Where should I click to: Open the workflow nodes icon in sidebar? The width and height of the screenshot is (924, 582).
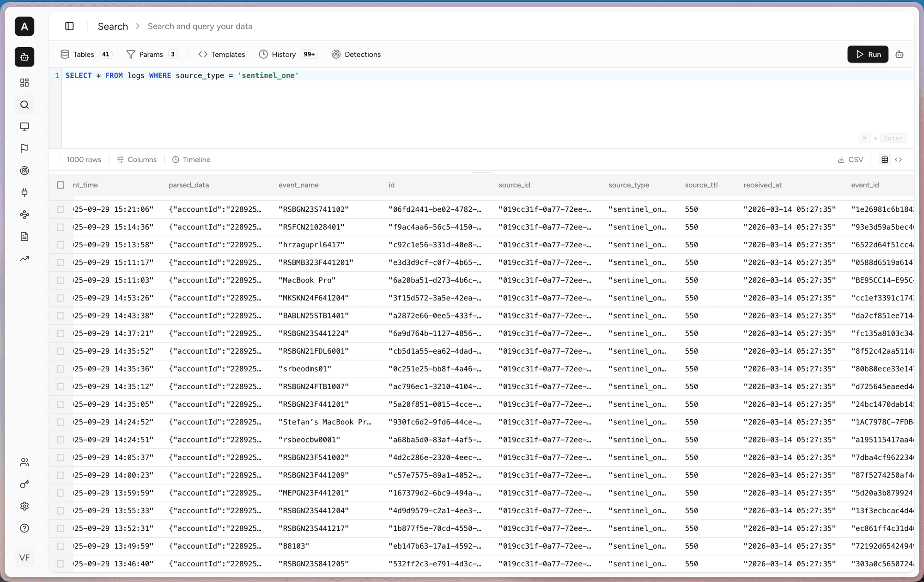pyautogui.click(x=24, y=214)
